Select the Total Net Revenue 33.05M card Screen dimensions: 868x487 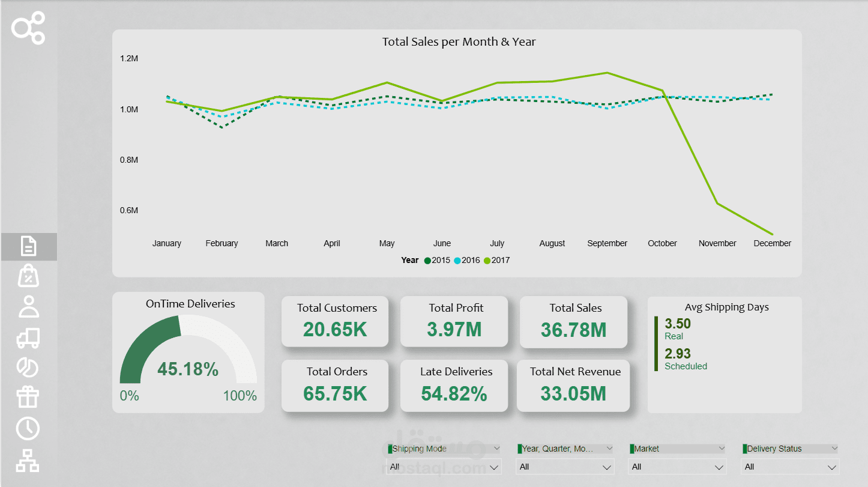point(573,386)
